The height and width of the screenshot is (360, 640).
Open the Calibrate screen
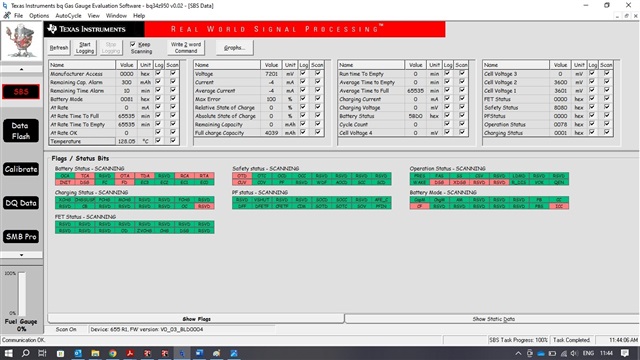click(x=21, y=169)
